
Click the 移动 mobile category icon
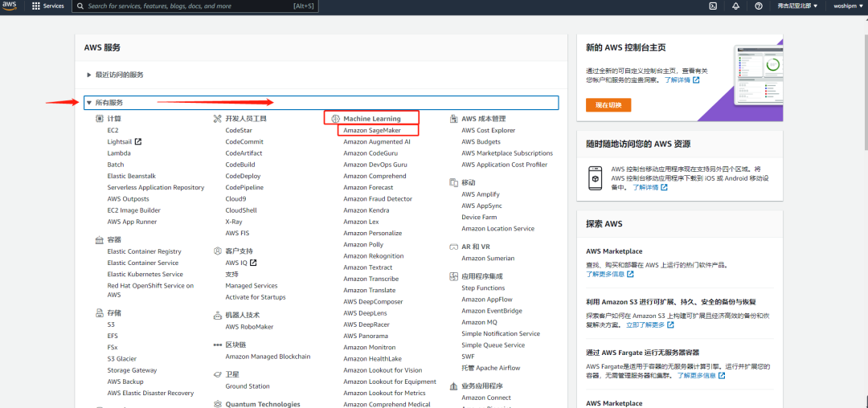pos(453,182)
